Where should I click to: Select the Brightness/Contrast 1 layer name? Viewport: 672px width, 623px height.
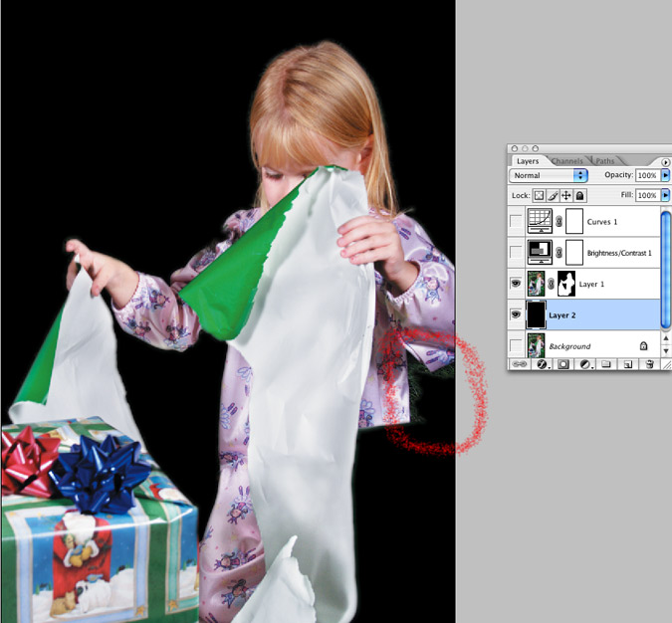click(x=619, y=253)
